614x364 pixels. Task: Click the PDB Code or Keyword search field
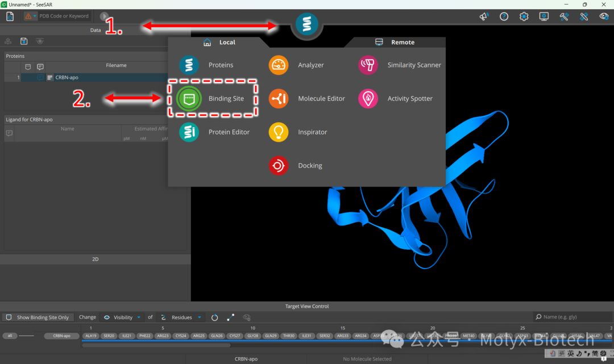point(64,16)
